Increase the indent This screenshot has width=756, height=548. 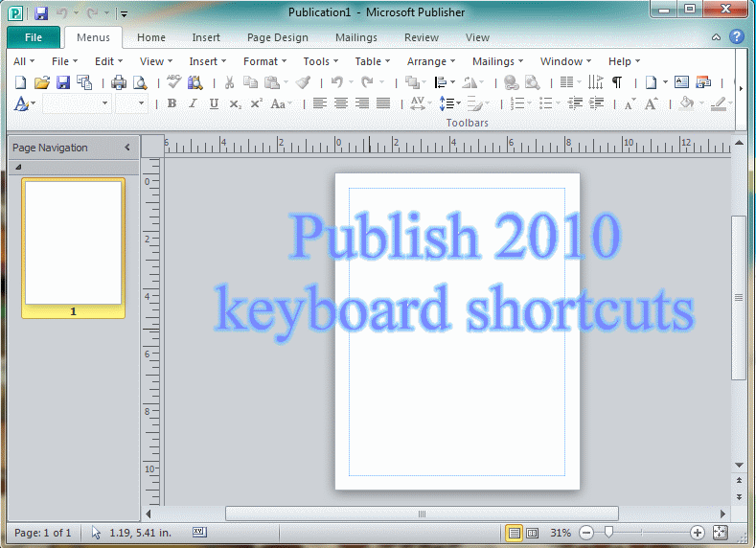pyautogui.click(x=596, y=103)
